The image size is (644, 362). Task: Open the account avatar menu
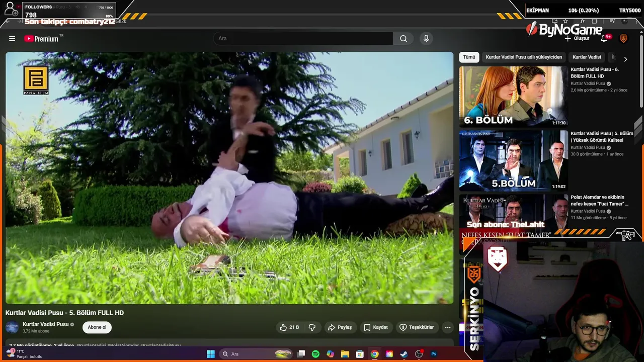tap(623, 39)
